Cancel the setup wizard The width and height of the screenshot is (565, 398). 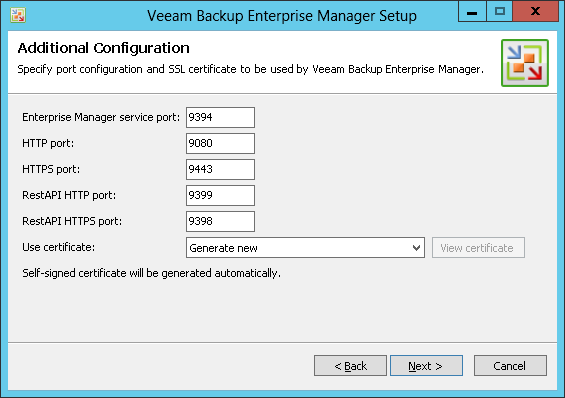510,366
